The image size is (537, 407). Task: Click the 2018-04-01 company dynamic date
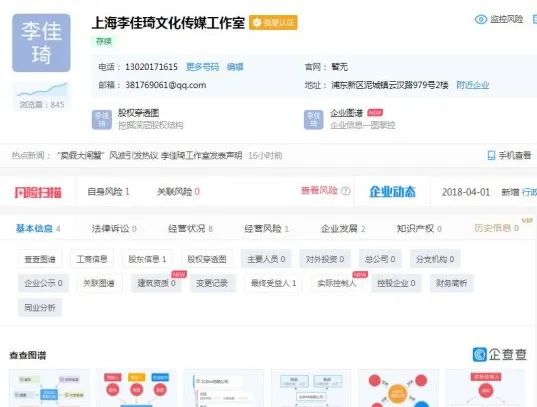(466, 192)
